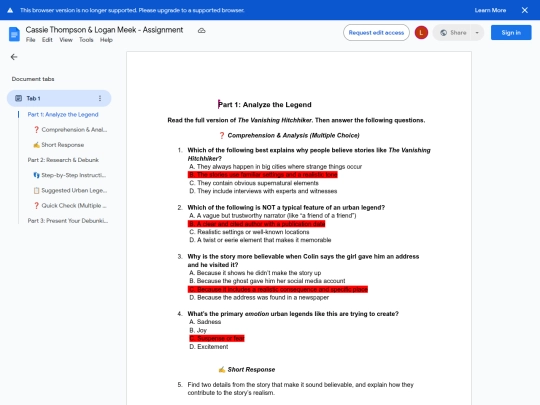
Task: Click question 5 about two details
Action: click(300, 389)
